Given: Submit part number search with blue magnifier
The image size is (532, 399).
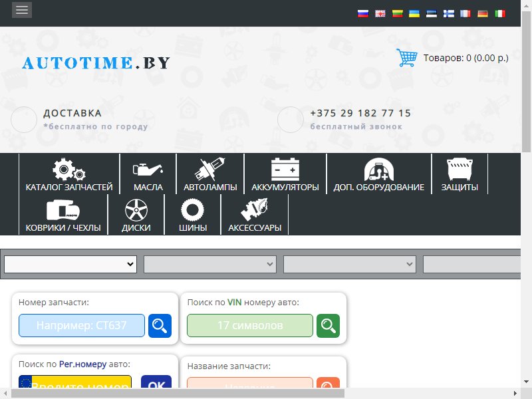Looking at the screenshot, I should click(x=160, y=326).
